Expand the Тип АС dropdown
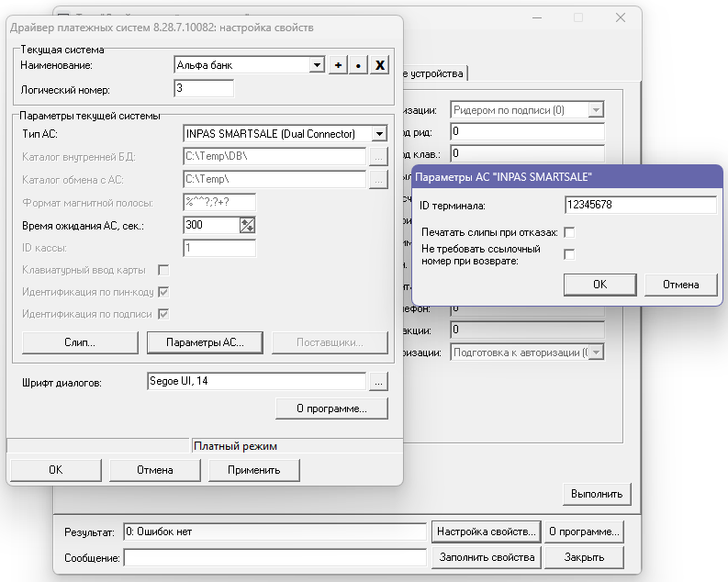The height and width of the screenshot is (582, 728). point(379,134)
